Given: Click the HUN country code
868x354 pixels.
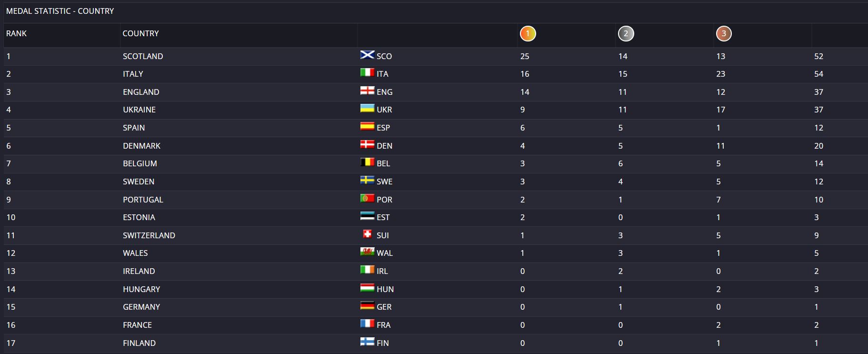Looking at the screenshot, I should 385,289.
